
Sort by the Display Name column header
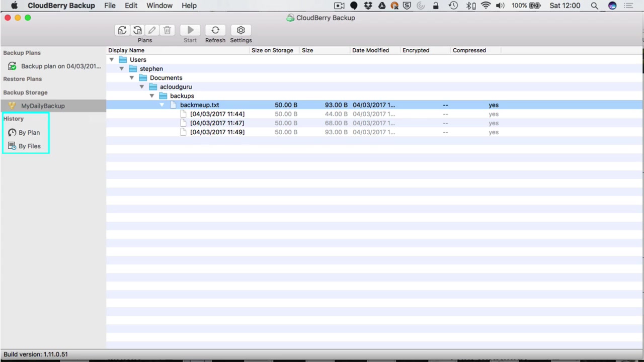(x=178, y=50)
